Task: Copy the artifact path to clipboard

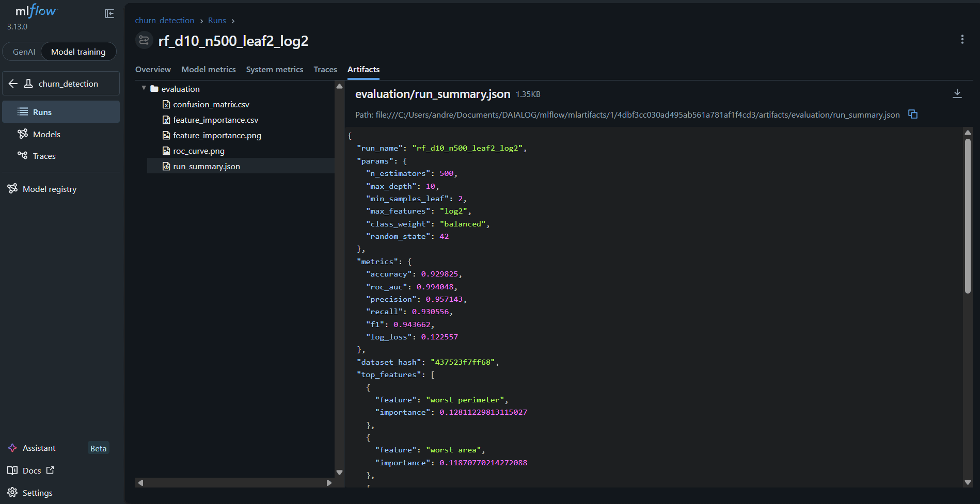Action: coord(913,114)
